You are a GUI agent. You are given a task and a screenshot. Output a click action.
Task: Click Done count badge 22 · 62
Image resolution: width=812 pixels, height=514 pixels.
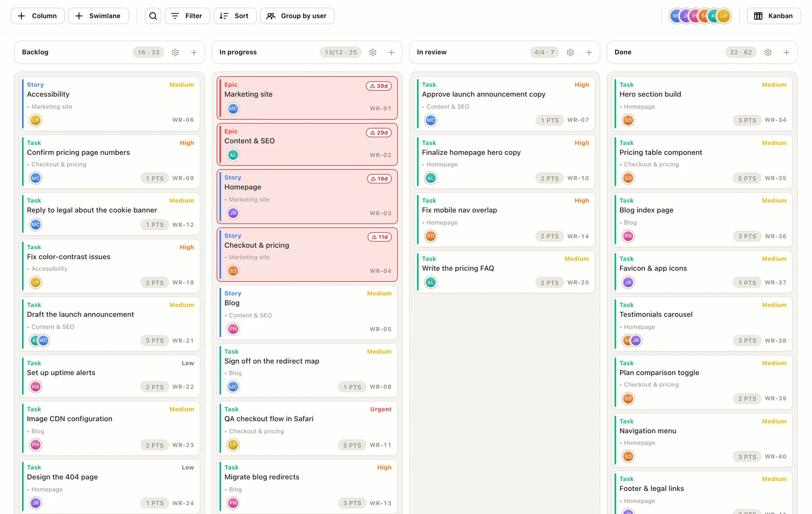741,52
